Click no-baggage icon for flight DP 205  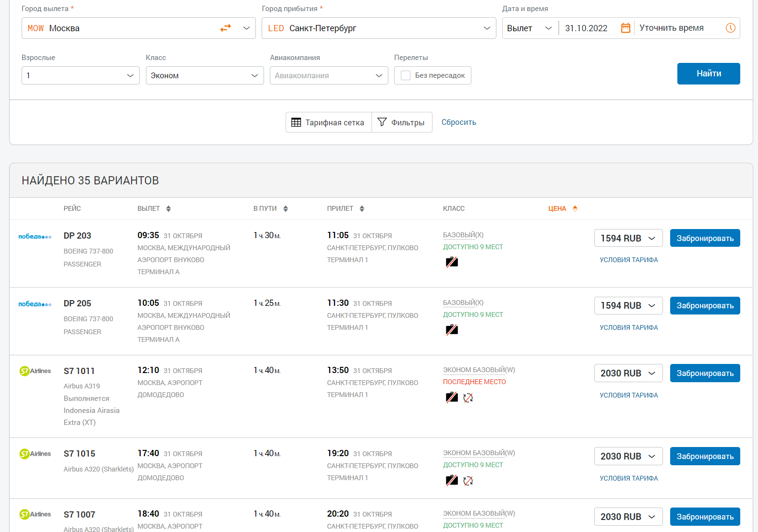452,330
